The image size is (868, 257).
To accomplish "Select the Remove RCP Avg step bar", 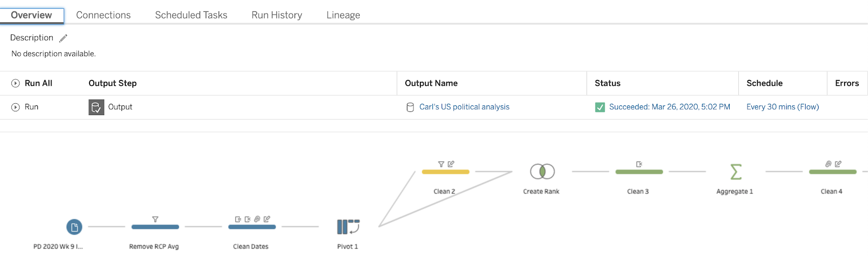I will pos(155,227).
